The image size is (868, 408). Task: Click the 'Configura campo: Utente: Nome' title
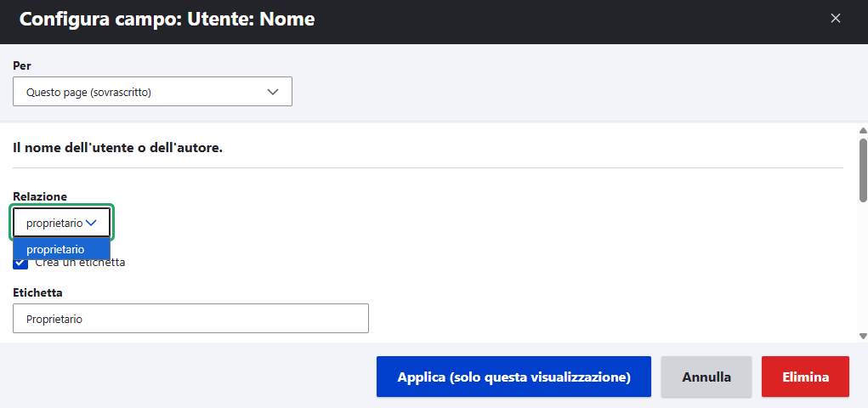pos(167,19)
